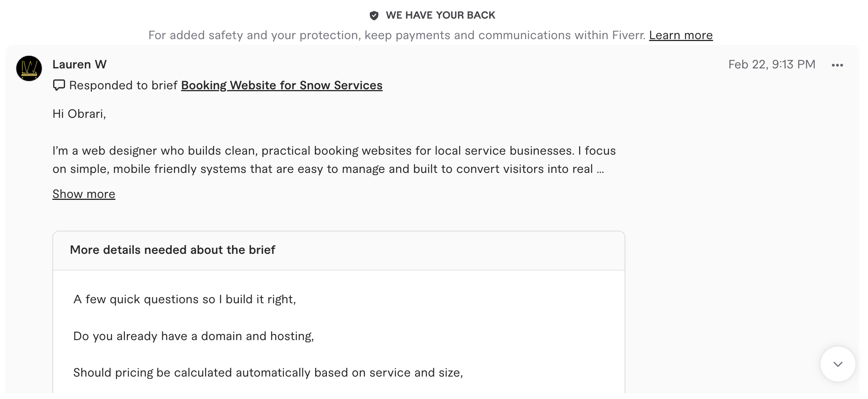Click the domain and hosting question text
The image size is (868, 399).
click(194, 336)
